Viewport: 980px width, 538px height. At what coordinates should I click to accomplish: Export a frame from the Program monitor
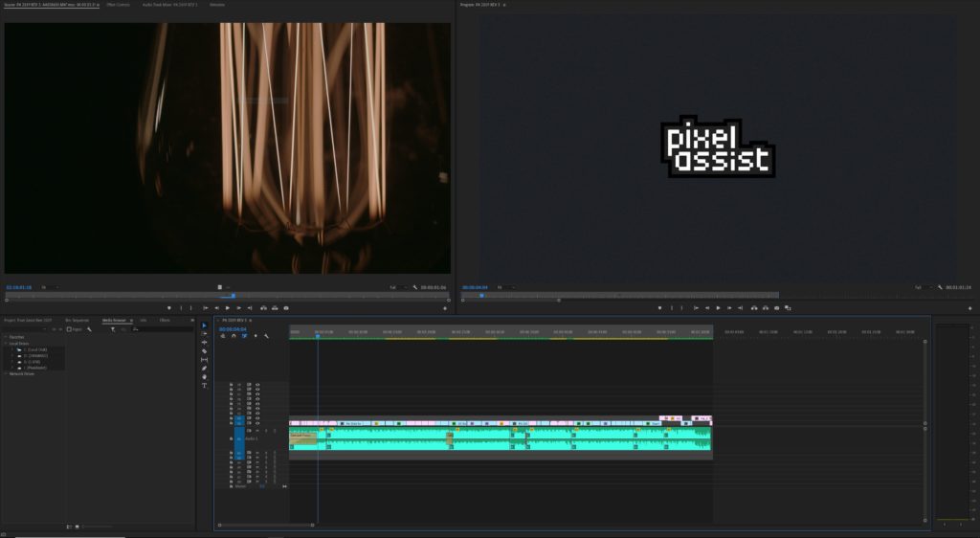777,308
